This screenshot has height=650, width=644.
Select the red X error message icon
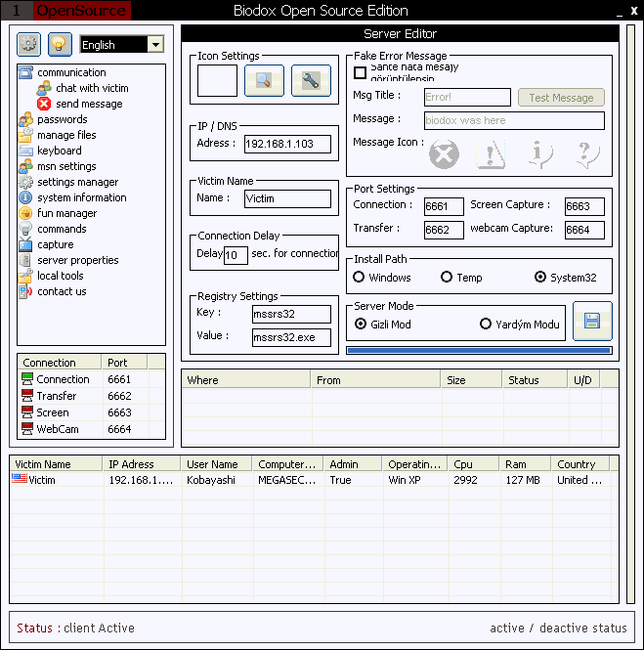(444, 154)
